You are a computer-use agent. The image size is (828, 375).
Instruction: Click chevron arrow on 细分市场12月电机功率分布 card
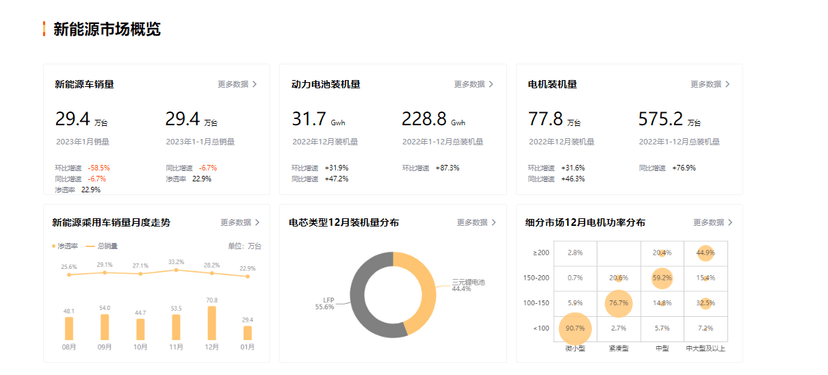click(730, 222)
